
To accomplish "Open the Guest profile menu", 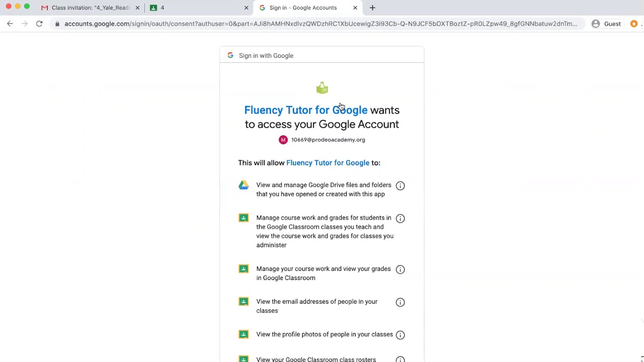I will 606,24.
